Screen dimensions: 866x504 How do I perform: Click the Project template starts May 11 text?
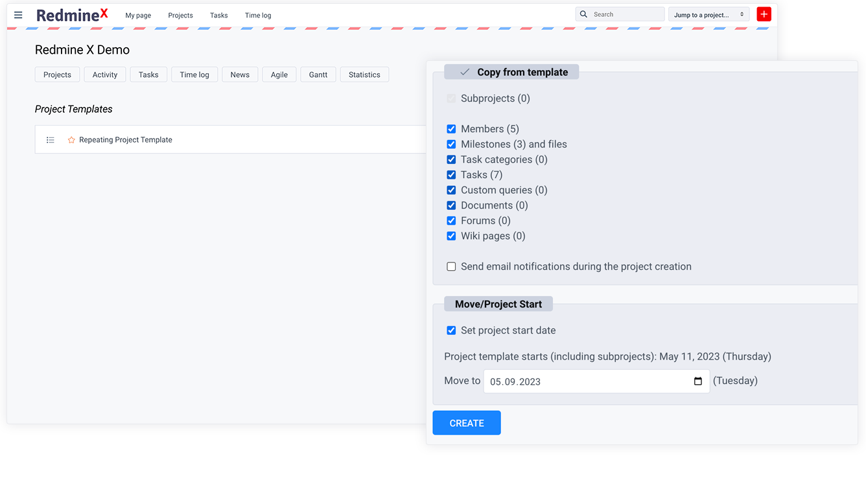pos(607,356)
